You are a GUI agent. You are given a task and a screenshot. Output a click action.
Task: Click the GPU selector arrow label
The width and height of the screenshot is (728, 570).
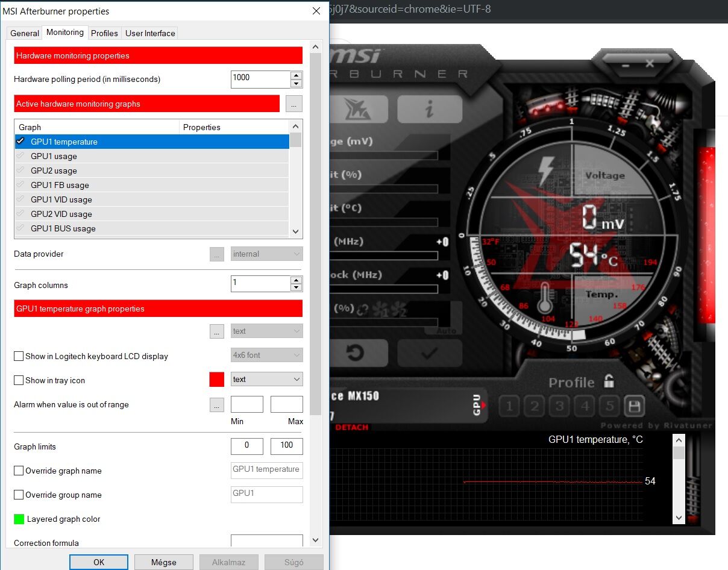click(478, 405)
